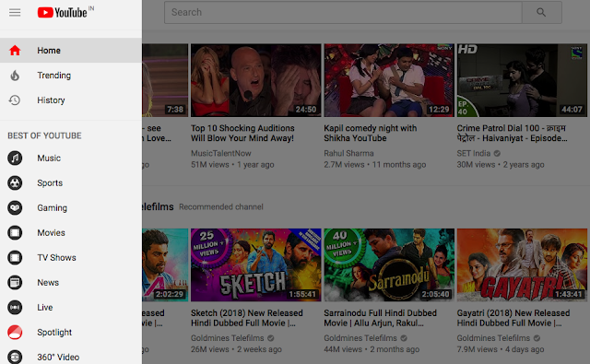Open title Kapil comedy night with Shikha

pos(371,133)
